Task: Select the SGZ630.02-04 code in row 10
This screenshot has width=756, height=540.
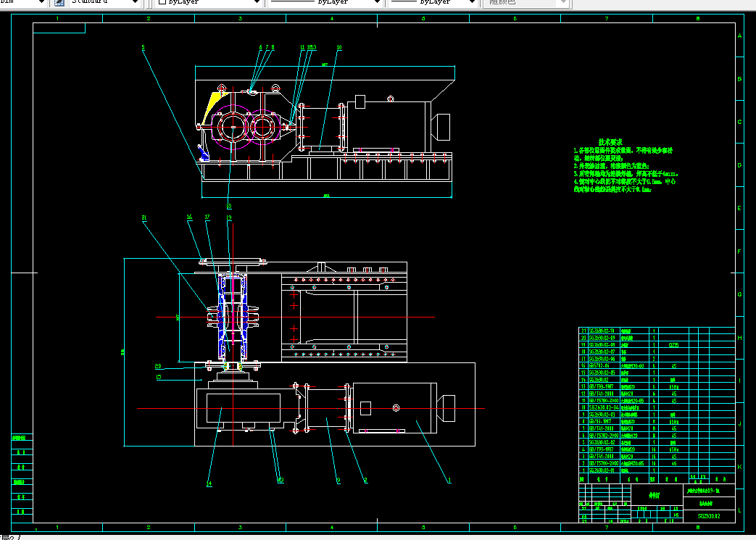Action: 604,407
